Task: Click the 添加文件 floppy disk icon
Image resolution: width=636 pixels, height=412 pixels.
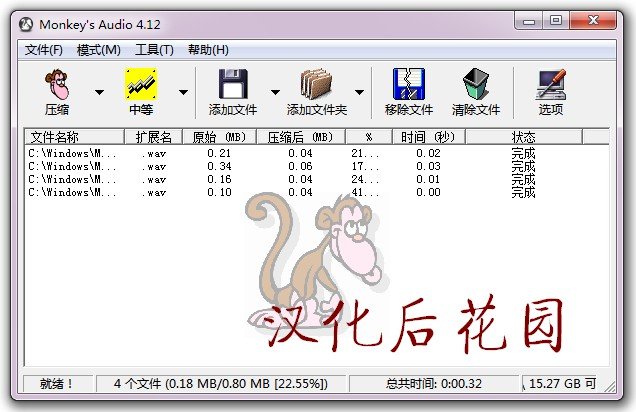Action: [233, 84]
